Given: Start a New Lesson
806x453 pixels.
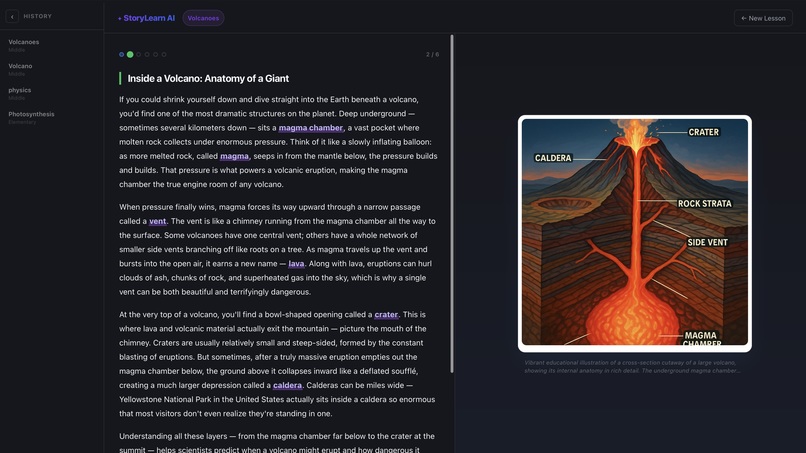Looking at the screenshot, I should tap(763, 18).
